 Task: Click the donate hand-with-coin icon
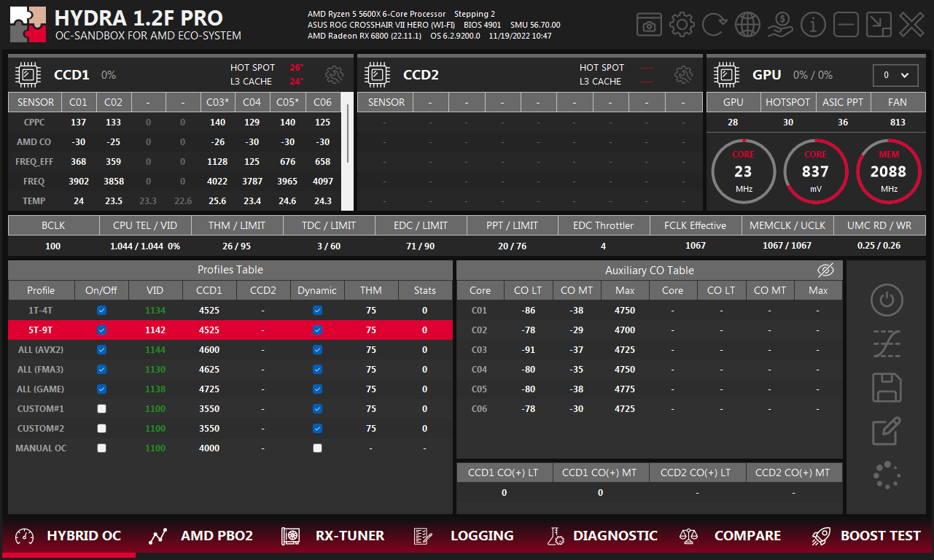(x=780, y=25)
